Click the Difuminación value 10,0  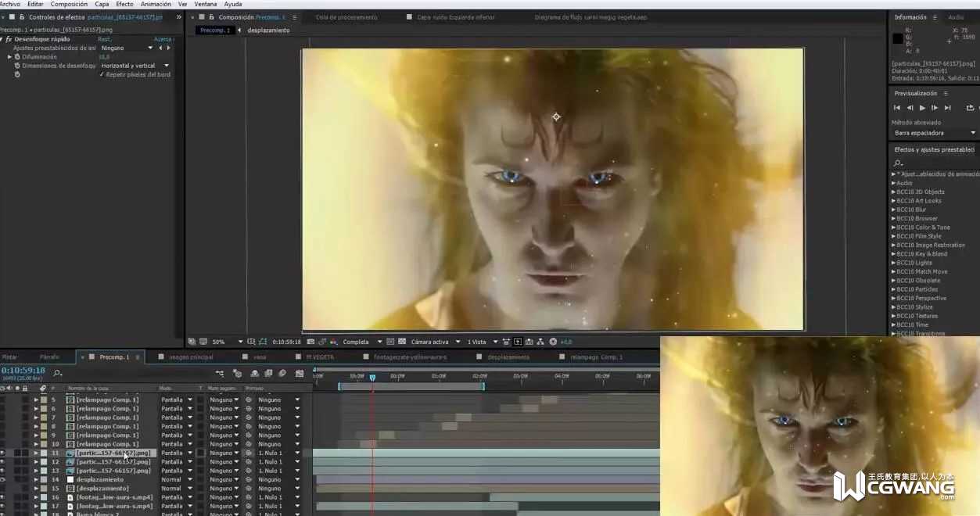(x=104, y=57)
